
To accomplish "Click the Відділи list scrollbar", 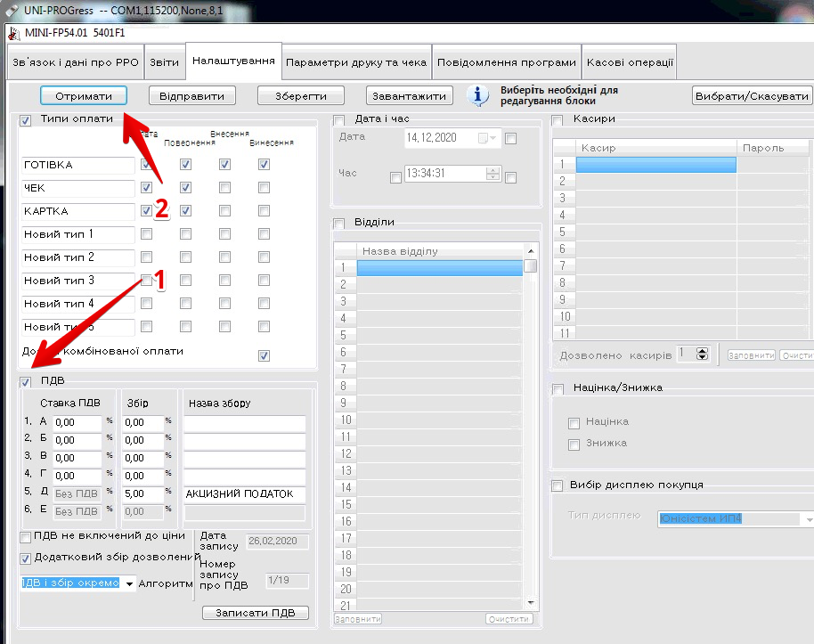I will coord(530,428).
